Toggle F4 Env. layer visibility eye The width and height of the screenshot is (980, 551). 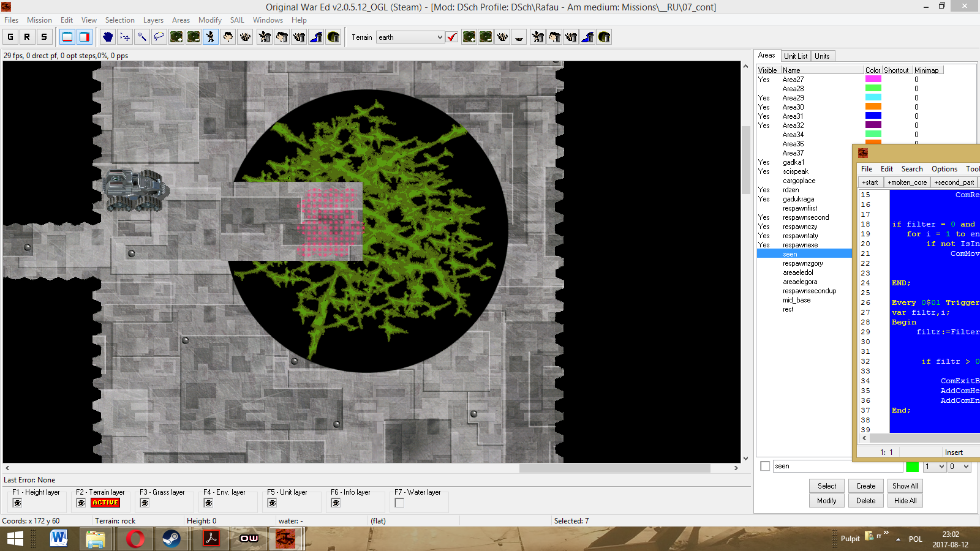[208, 503]
